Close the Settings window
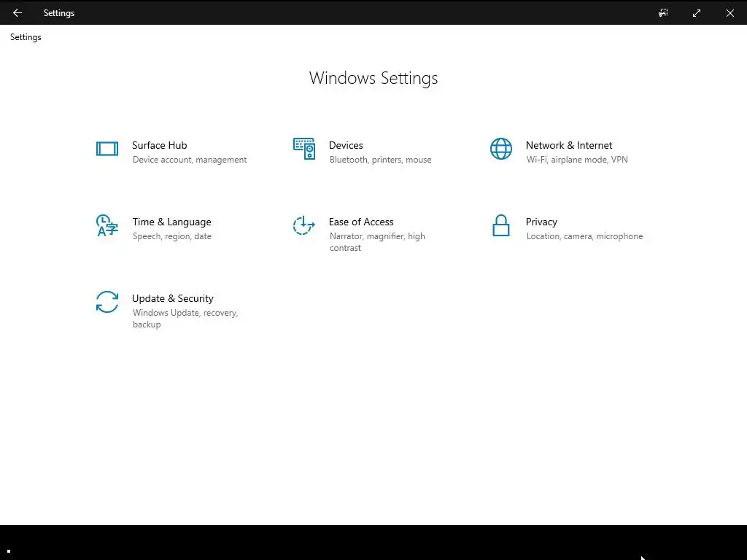 729,13
